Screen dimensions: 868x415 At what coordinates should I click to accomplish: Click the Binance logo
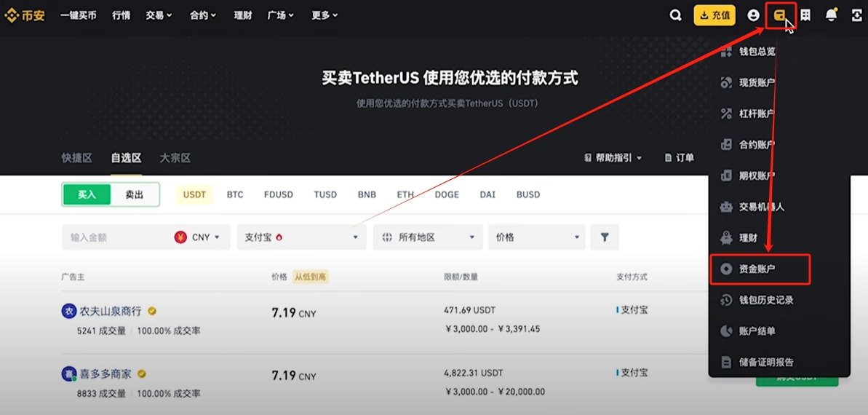pyautogui.click(x=24, y=15)
